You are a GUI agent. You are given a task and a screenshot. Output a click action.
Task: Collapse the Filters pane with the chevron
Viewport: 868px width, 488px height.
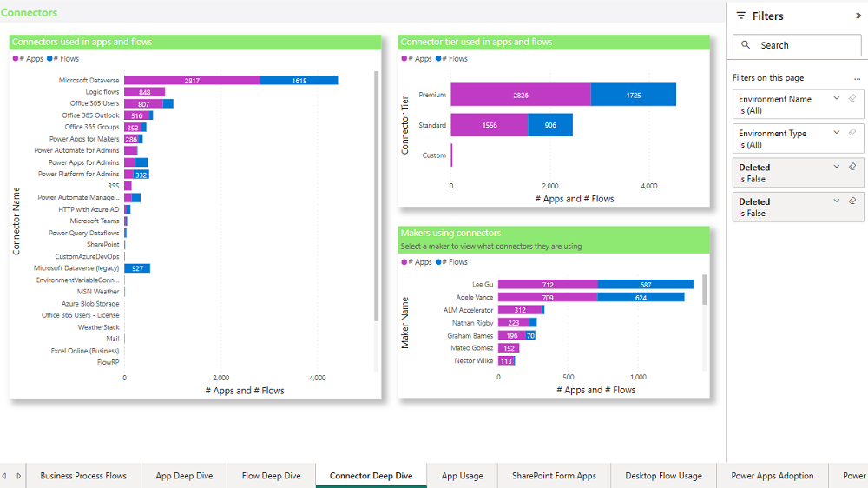(x=858, y=16)
